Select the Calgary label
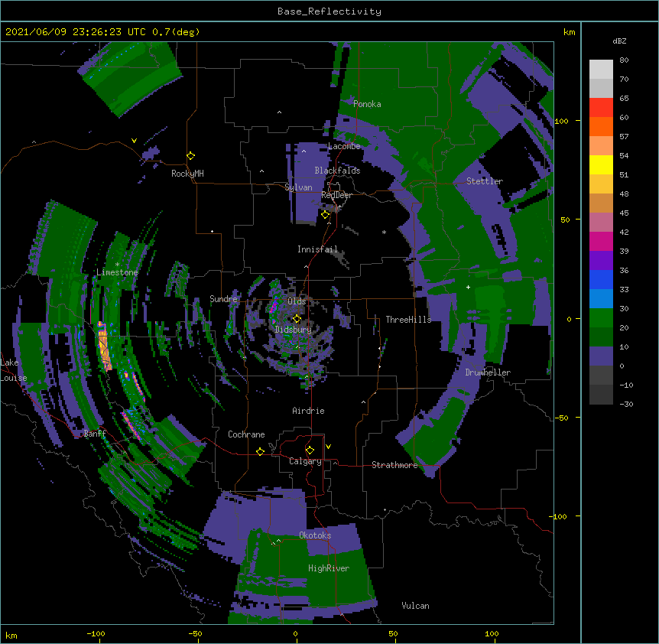The image size is (659, 644). point(305,461)
